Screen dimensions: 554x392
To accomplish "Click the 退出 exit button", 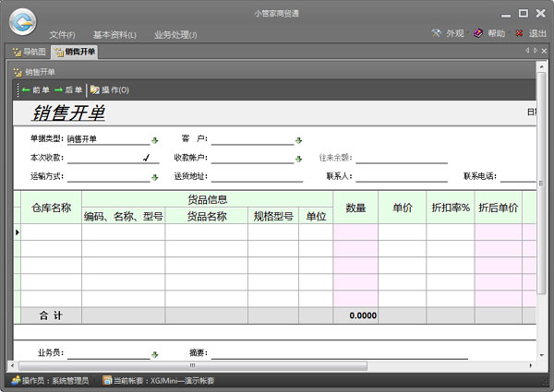I will tap(531, 33).
